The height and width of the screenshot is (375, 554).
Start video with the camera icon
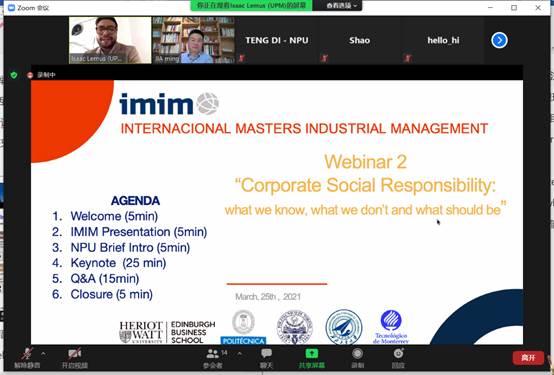click(x=75, y=358)
